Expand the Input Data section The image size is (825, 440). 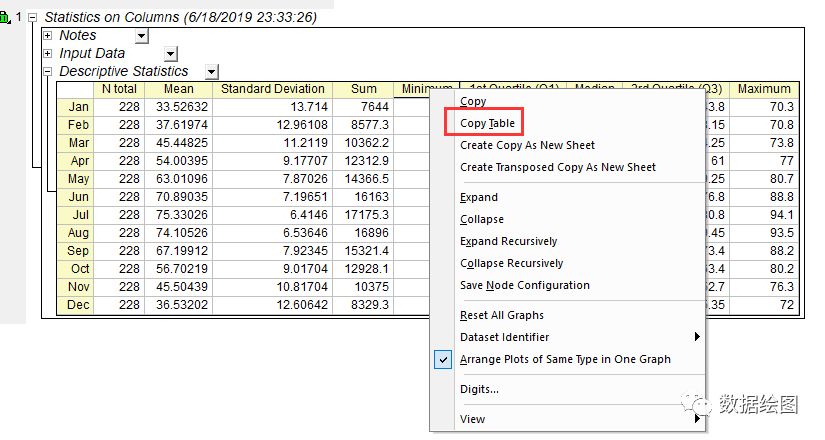tap(47, 54)
